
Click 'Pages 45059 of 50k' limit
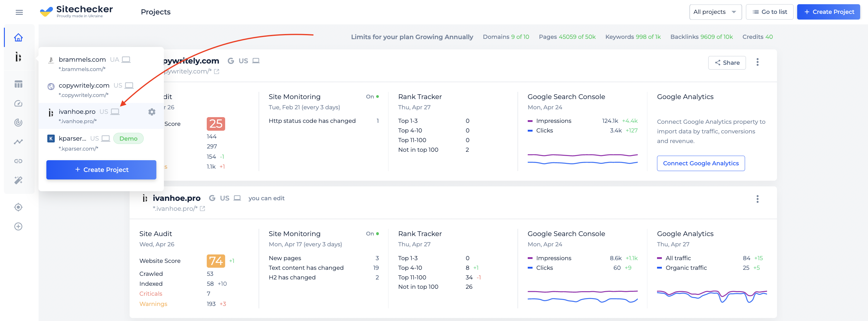(x=567, y=37)
